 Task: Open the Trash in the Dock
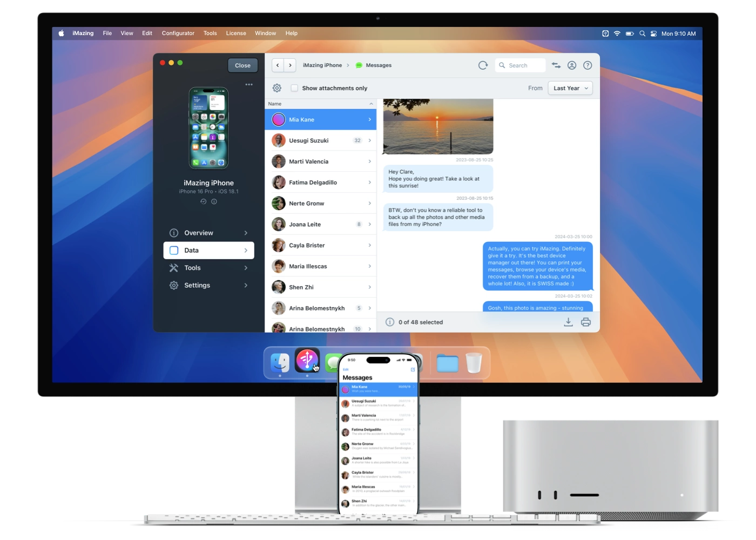(x=474, y=363)
